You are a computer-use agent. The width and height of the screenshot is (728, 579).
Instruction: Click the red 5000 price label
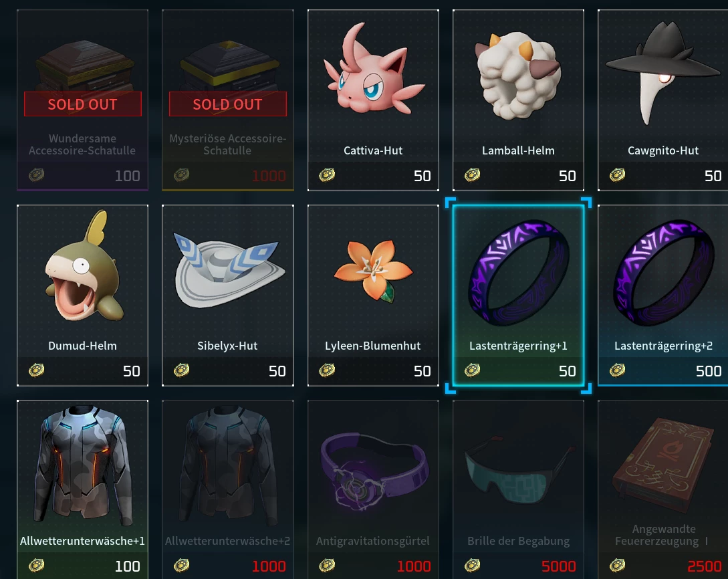click(x=559, y=566)
